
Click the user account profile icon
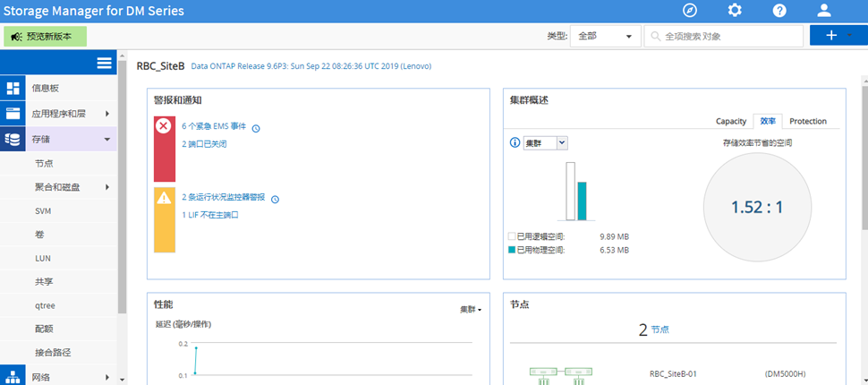click(825, 11)
